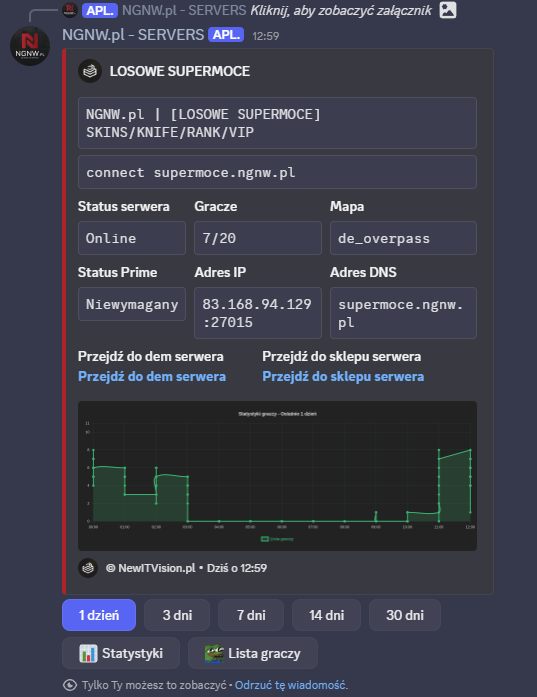Open the NGNW.pl bot avatar
Screen dimensions: 537x697
[30, 46]
